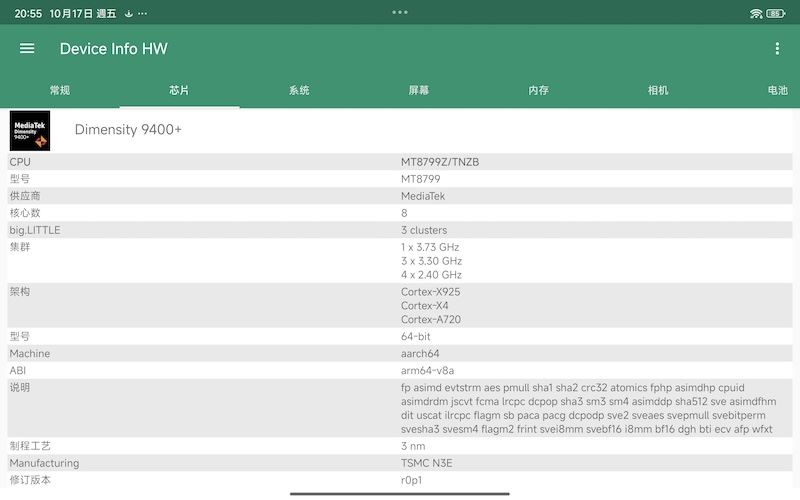Open the three-dot overflow menu
This screenshot has height=500, width=800.
click(777, 49)
